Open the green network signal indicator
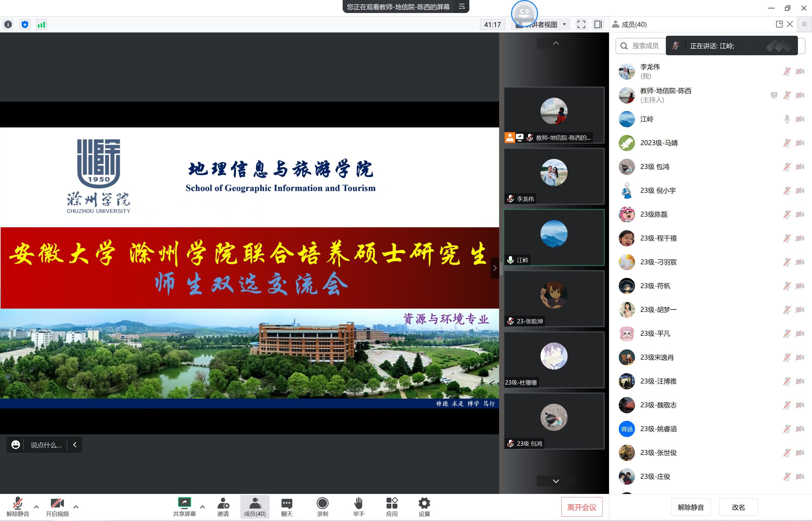Image resolution: width=812 pixels, height=521 pixels. coord(41,24)
